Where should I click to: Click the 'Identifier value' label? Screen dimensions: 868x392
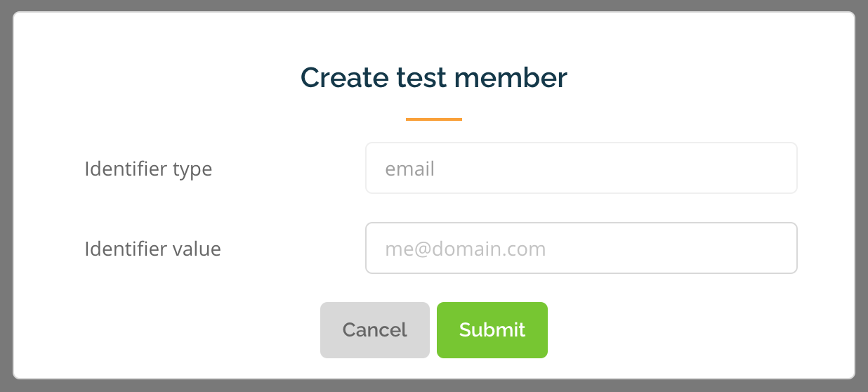[x=152, y=249]
